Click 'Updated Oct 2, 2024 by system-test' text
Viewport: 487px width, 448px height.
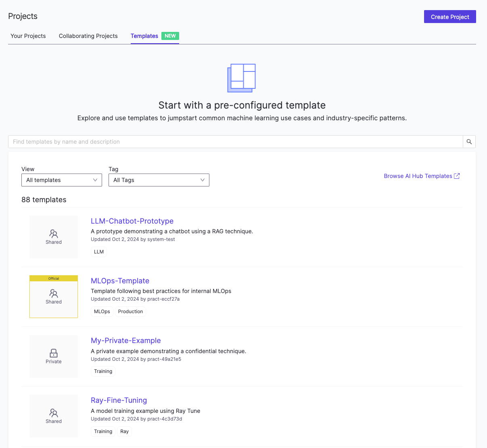tap(133, 239)
